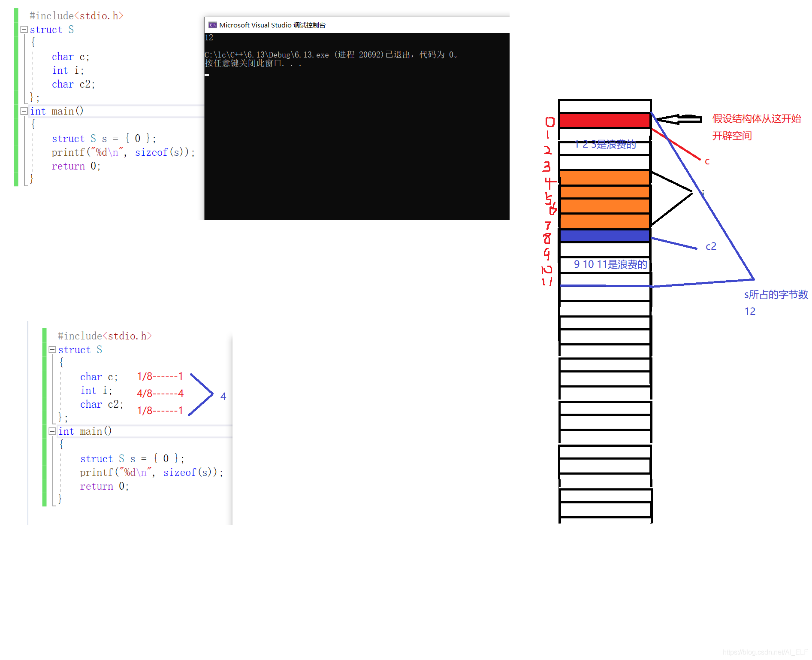Click the 's所占的字节数' label
Image resolution: width=812 pixels, height=660 pixels.
(776, 295)
